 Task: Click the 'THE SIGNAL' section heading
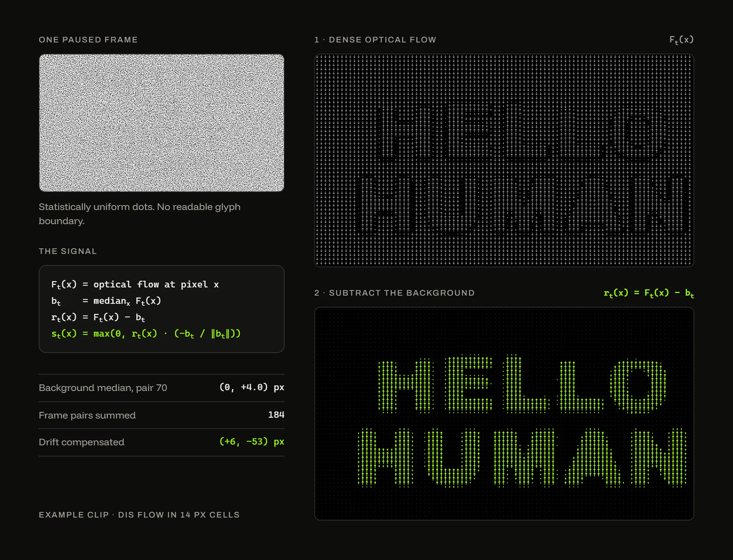point(68,251)
